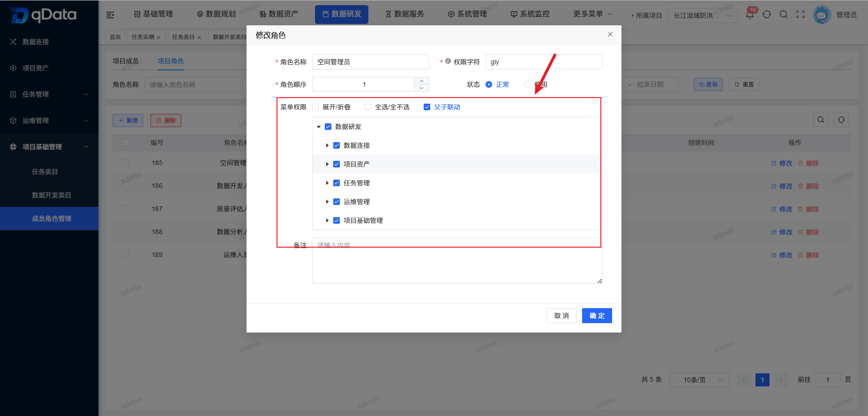Uncheck the 项目基础管理 tree checkbox
The image size is (868, 416).
tap(337, 220)
